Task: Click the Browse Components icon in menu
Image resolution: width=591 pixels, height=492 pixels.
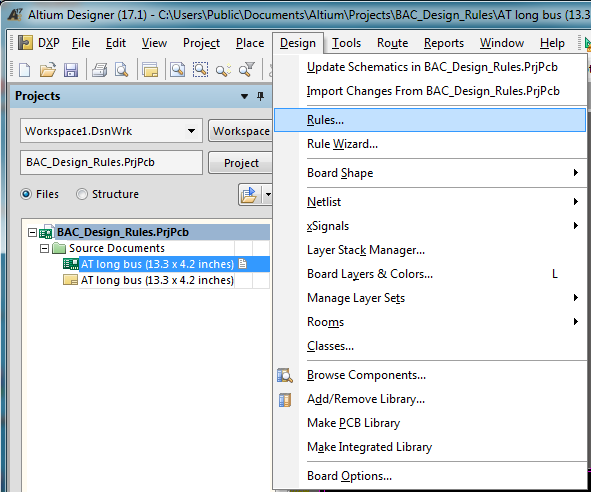Action: pyautogui.click(x=285, y=375)
